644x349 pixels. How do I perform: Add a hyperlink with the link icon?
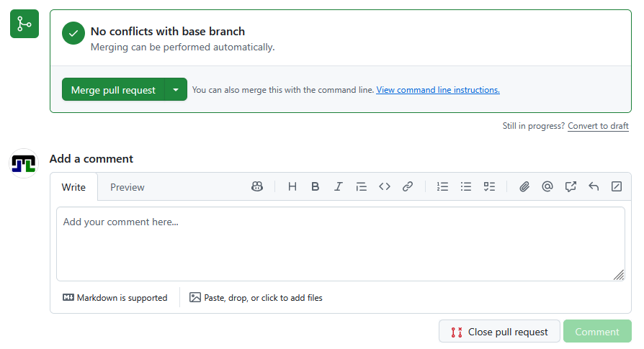[408, 186]
